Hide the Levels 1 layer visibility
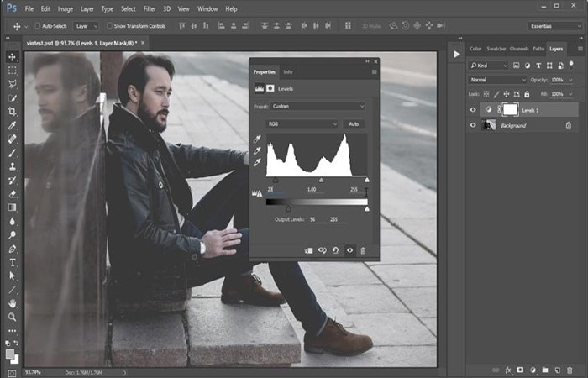This screenshot has height=378, width=588. click(473, 110)
